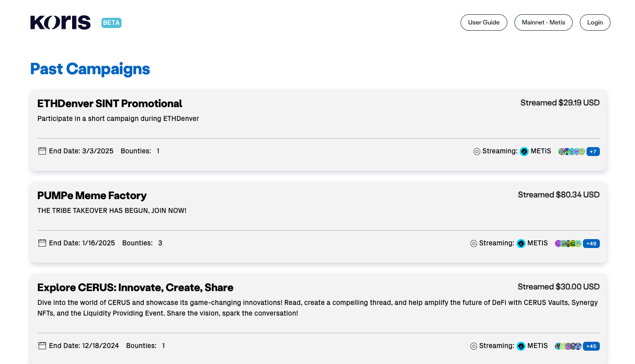This screenshot has height=364, width=635.
Task: Click the Login button
Action: point(595,22)
